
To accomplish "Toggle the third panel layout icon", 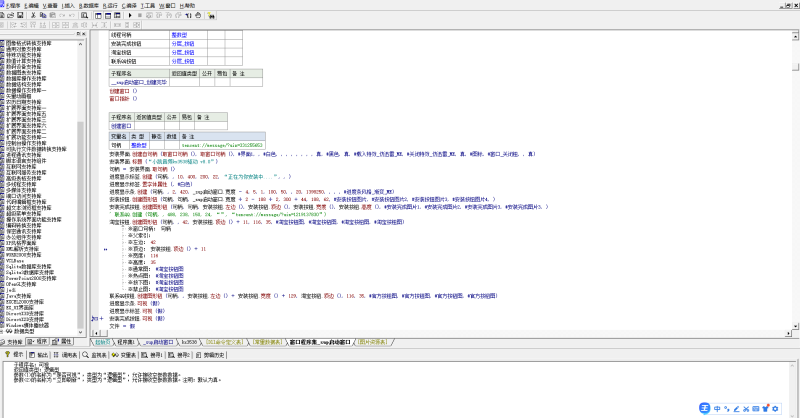I will 117,15.
